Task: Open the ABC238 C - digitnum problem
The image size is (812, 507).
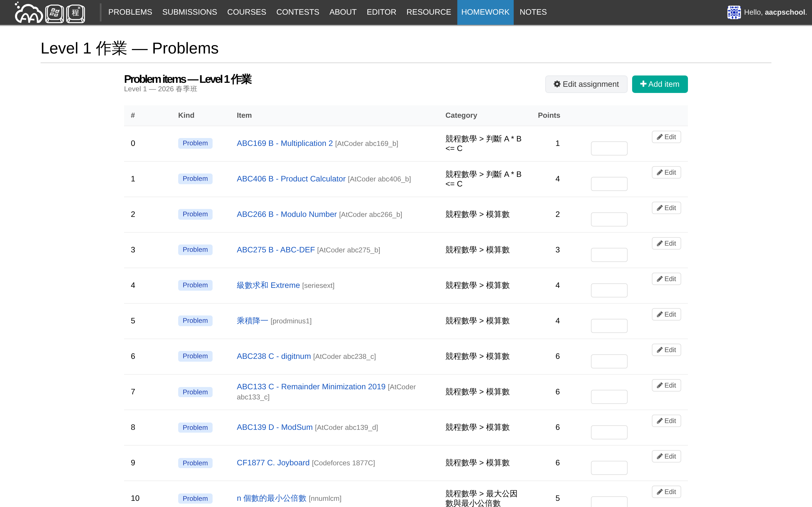Action: [x=273, y=356]
